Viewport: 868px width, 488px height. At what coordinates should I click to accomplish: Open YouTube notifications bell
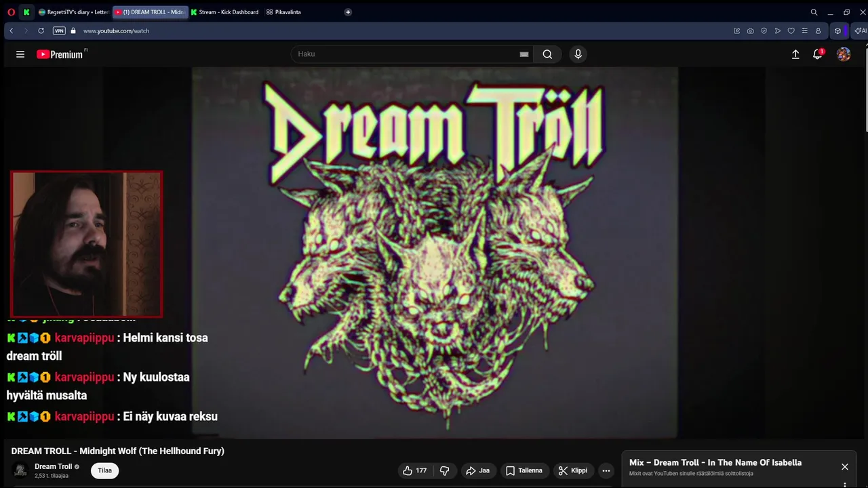click(x=818, y=54)
